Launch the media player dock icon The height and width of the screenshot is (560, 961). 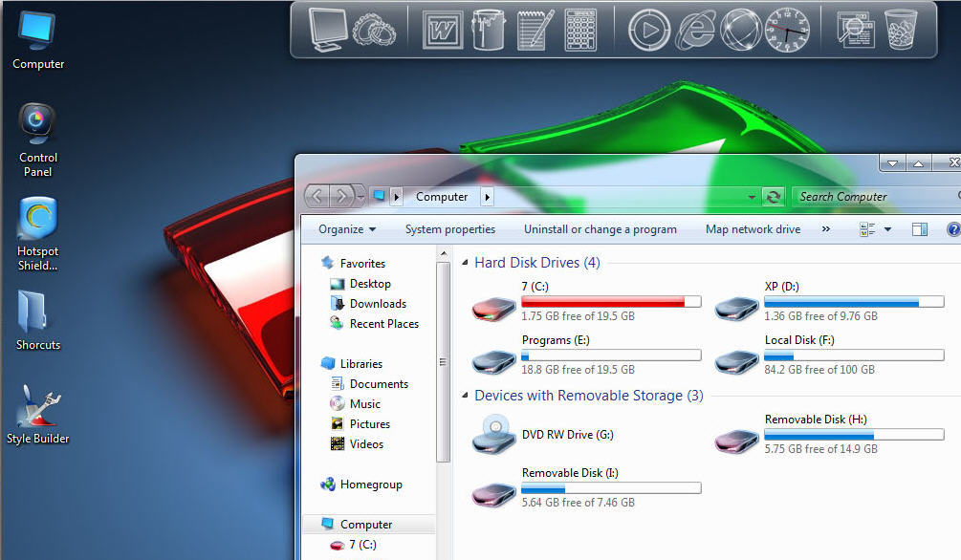click(x=648, y=30)
